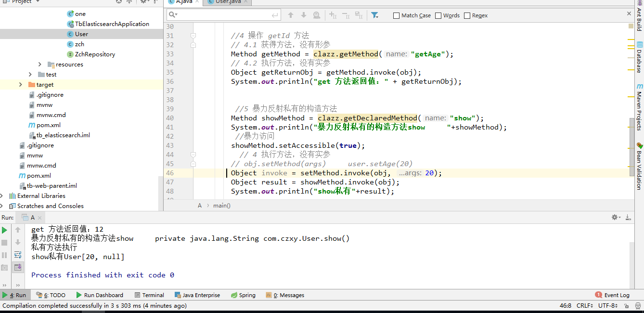Viewport: 644px width, 313px height.
Task: Open the Java Enterprise tool tab
Action: (x=197, y=295)
